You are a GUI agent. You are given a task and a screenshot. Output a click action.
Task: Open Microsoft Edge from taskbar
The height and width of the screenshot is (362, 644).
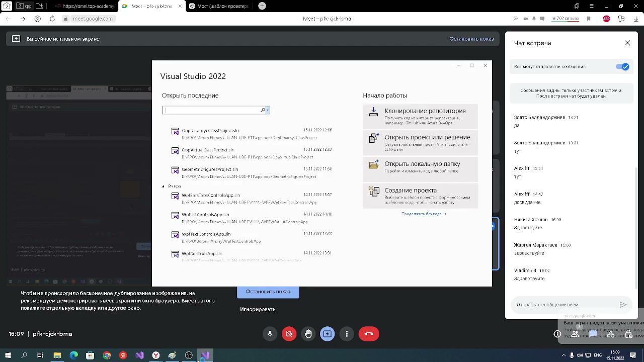click(x=74, y=355)
